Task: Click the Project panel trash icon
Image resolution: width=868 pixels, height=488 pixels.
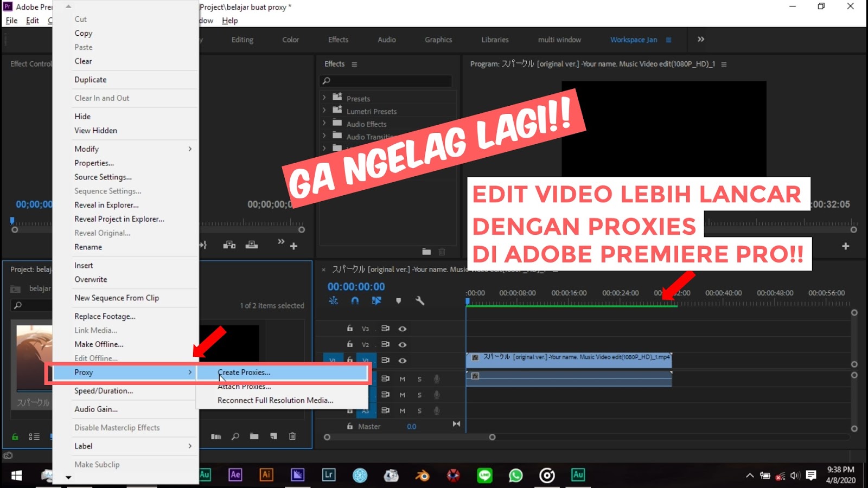Action: click(292, 436)
